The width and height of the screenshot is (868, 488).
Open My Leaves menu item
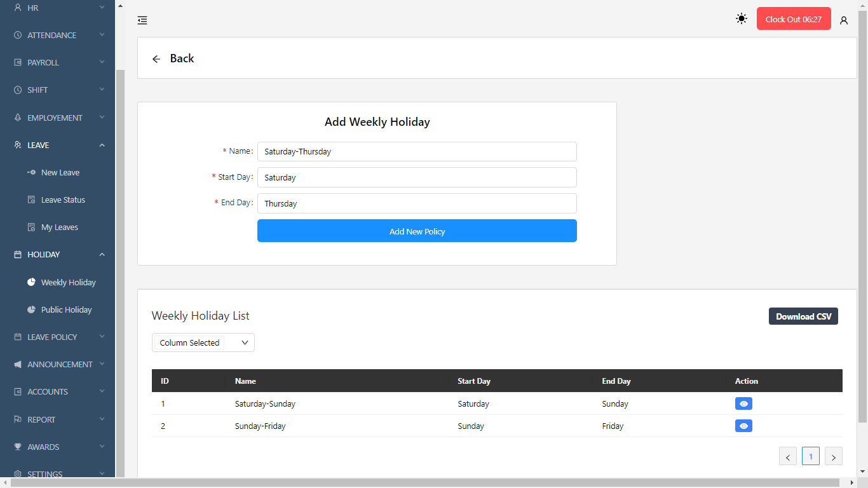point(59,227)
